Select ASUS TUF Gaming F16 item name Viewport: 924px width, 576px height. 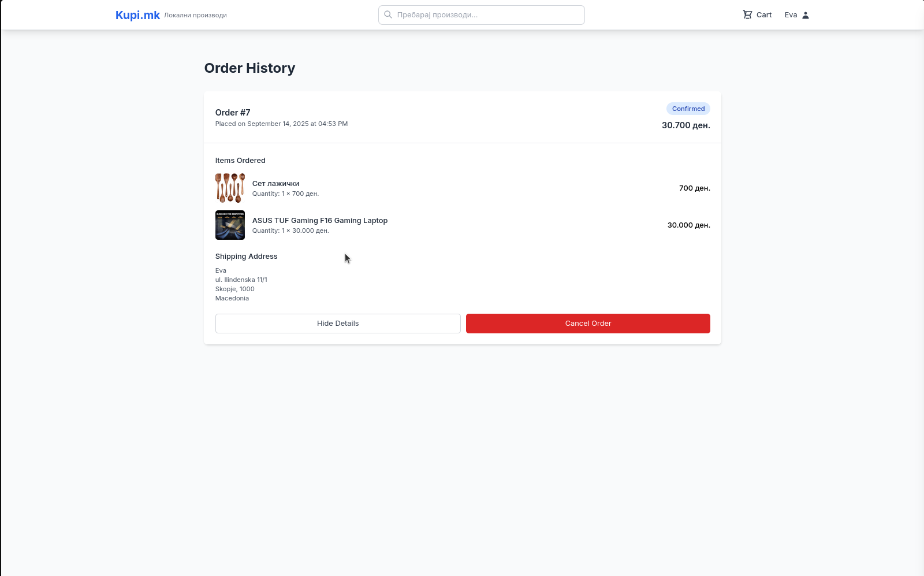point(319,221)
